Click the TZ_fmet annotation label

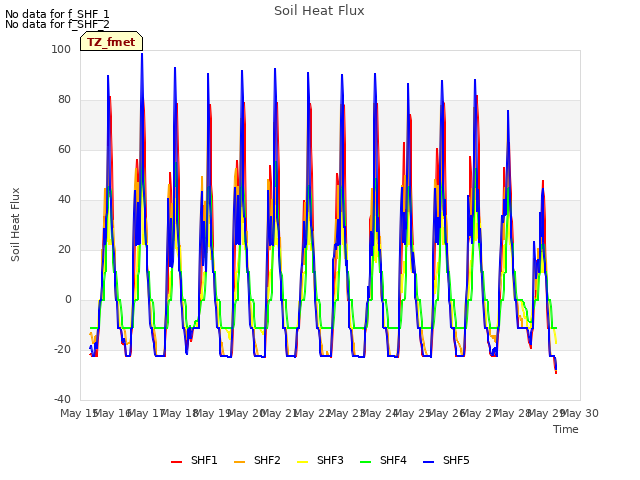coord(111,42)
